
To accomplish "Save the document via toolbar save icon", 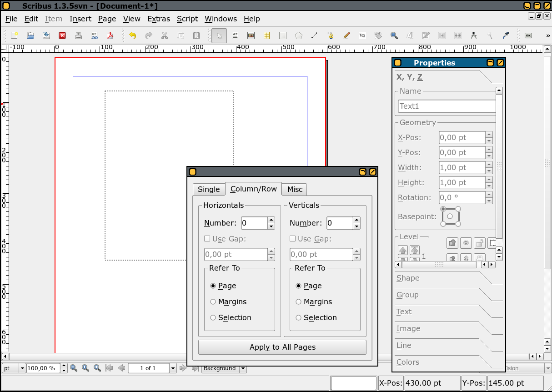I will pos(46,35).
